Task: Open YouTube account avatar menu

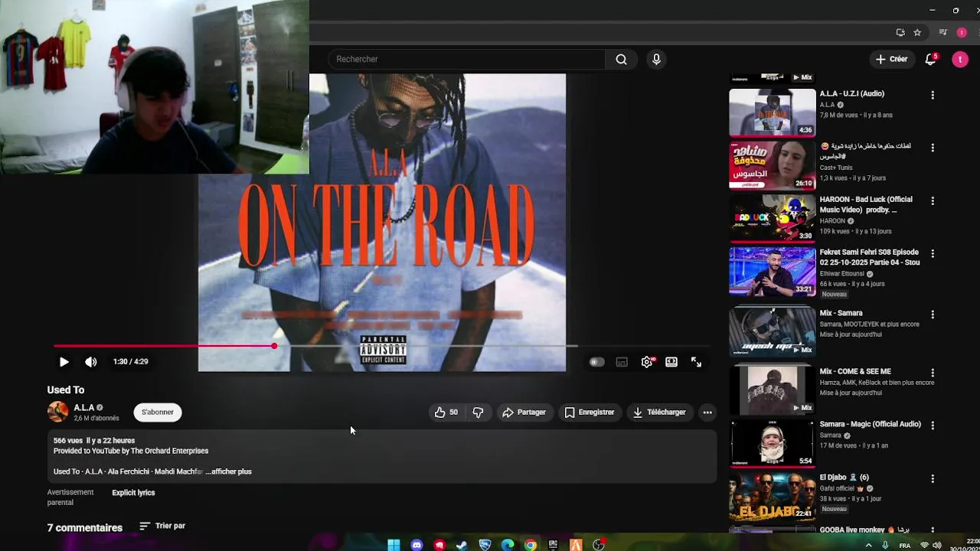Action: [x=960, y=59]
